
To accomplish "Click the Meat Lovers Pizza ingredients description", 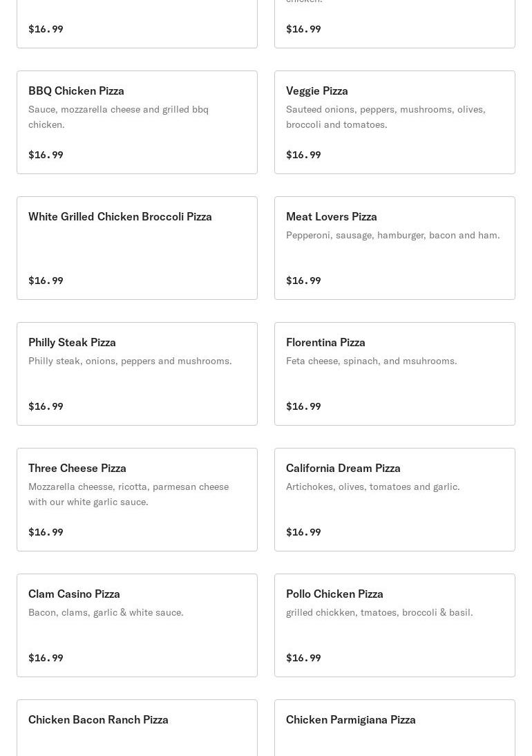I will click(x=392, y=235).
